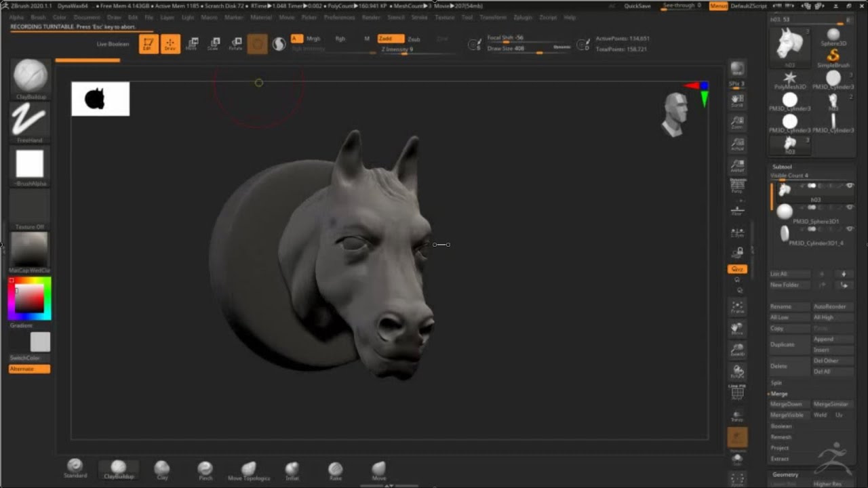This screenshot has height=488, width=868.
Task: Click the Append subtool button
Action: click(833, 339)
